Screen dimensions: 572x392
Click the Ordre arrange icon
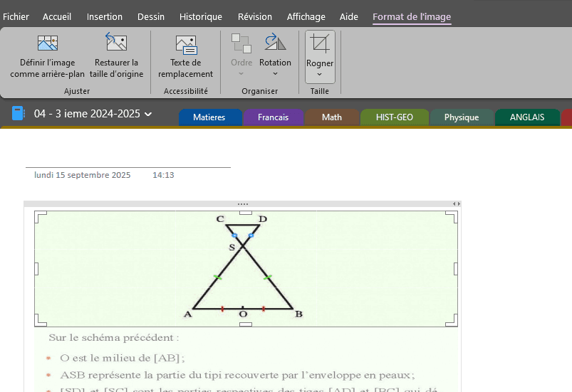point(241,43)
